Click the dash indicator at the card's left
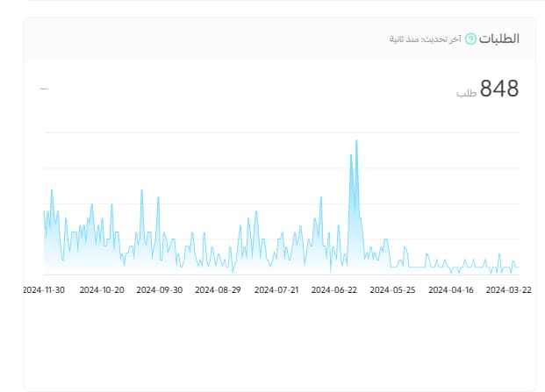Screen dimensions: 545x392 (x=44, y=89)
